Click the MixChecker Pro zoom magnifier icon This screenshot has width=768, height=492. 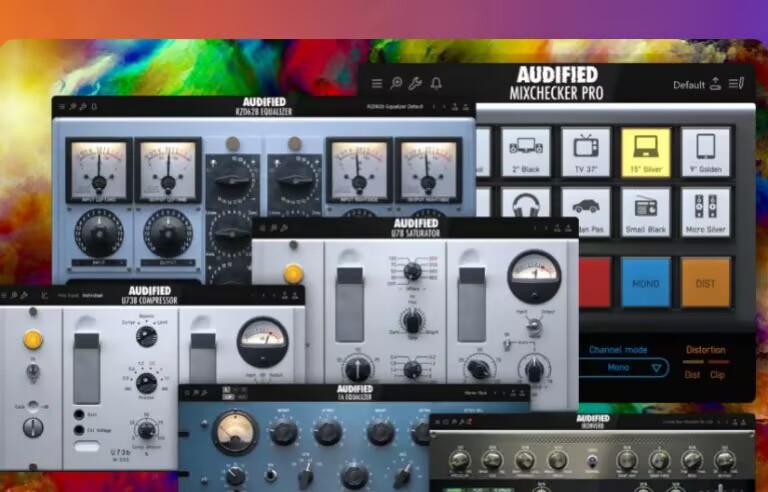(x=396, y=83)
